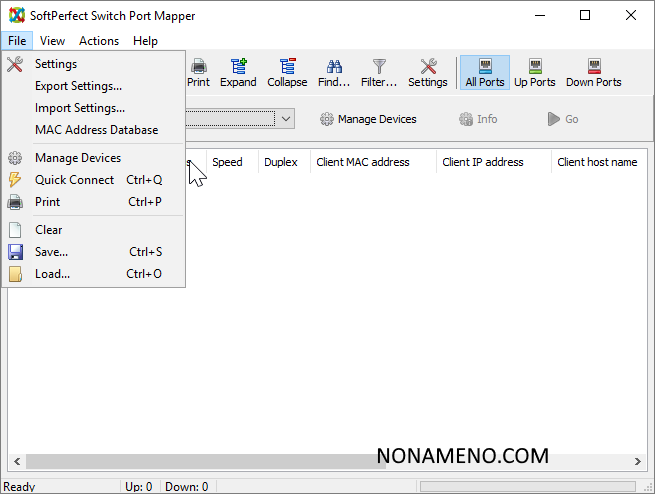
Task: Open the device selection dropdown arrow
Action: pos(286,119)
